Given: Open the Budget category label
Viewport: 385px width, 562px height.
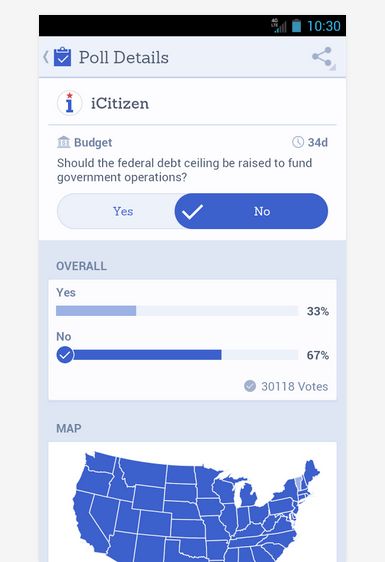Looking at the screenshot, I should click(x=93, y=142).
